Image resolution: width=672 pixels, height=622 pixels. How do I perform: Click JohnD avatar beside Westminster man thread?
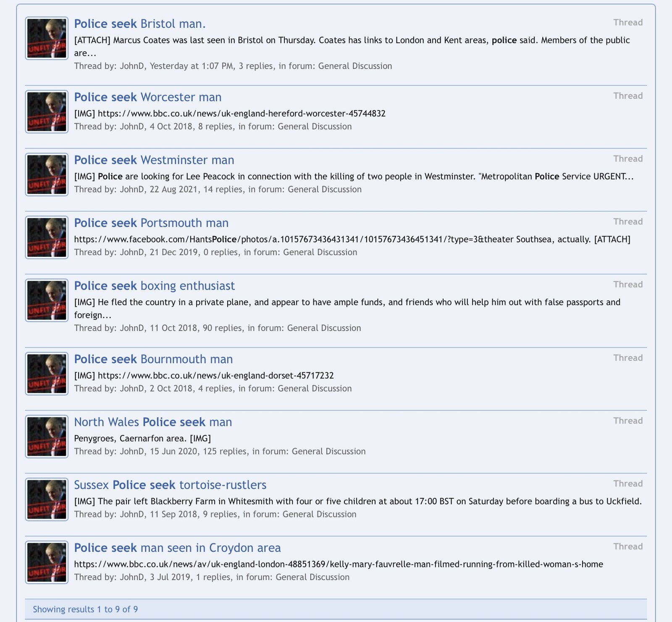click(x=47, y=174)
